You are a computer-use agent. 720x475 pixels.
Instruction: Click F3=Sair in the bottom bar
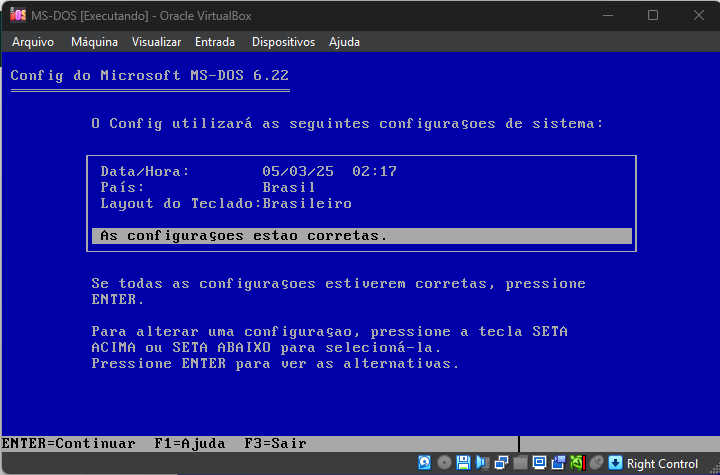coord(276,444)
